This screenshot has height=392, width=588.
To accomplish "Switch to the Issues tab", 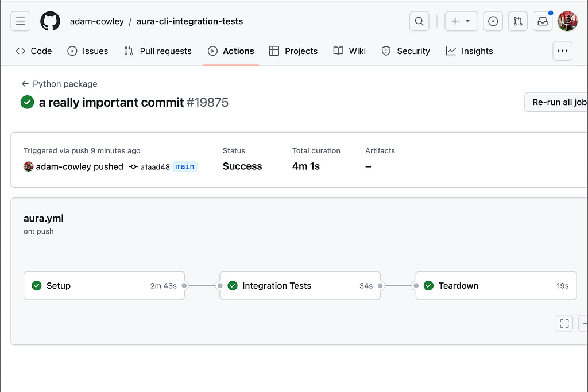I will tap(88, 51).
